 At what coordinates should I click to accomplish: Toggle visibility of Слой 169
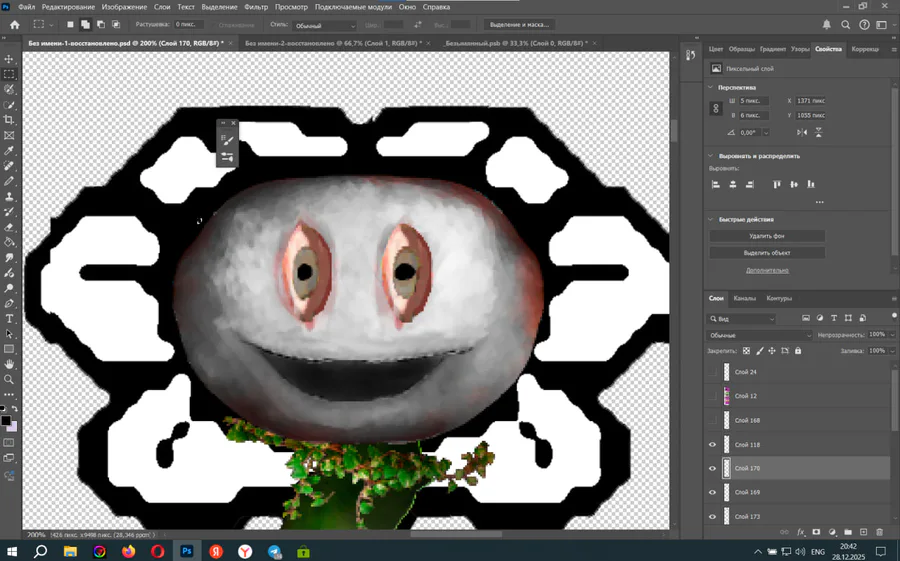713,492
